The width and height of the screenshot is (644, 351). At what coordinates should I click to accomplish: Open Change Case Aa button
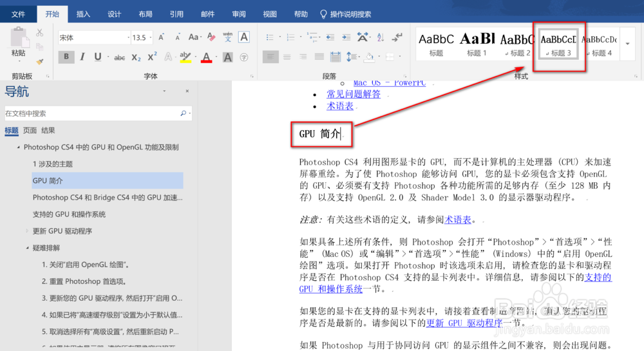[x=193, y=37]
